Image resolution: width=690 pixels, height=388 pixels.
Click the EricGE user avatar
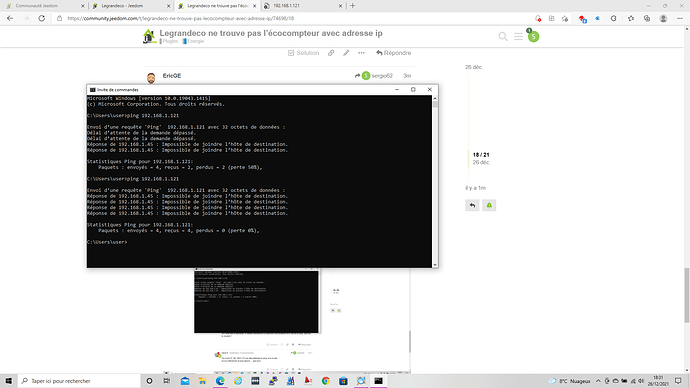point(151,78)
